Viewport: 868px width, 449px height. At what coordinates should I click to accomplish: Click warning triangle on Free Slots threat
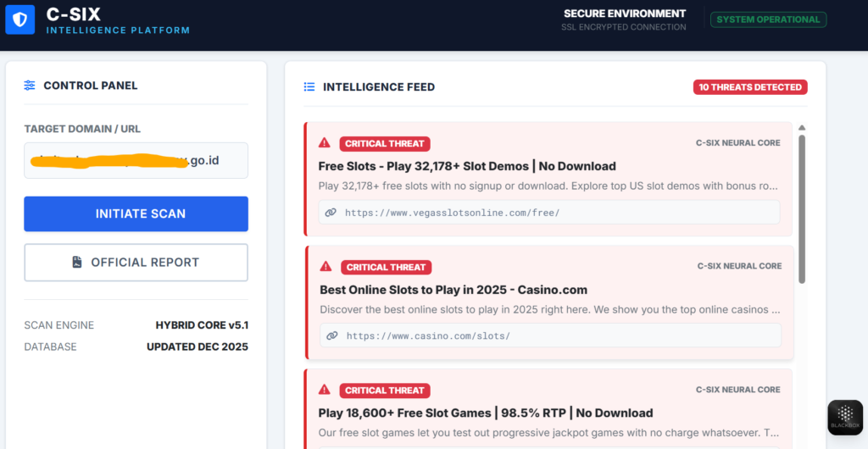click(x=325, y=143)
